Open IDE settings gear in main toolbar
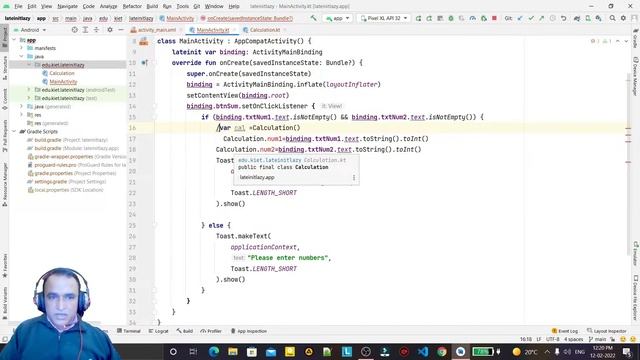Viewport: 640px width, 360px height. (623, 18)
